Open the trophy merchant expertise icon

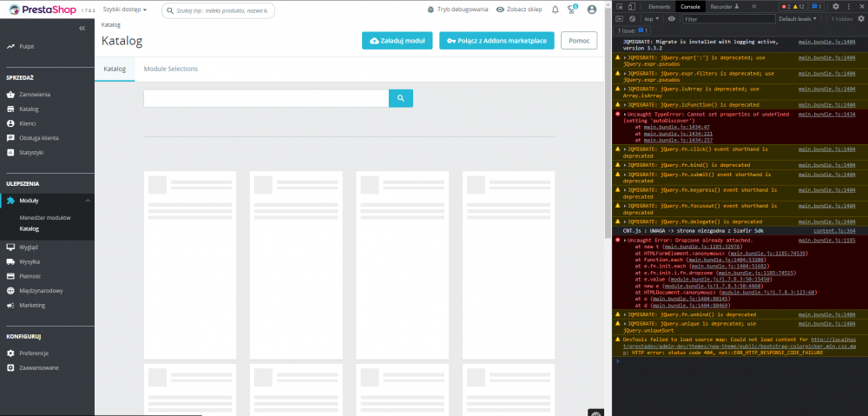[572, 10]
